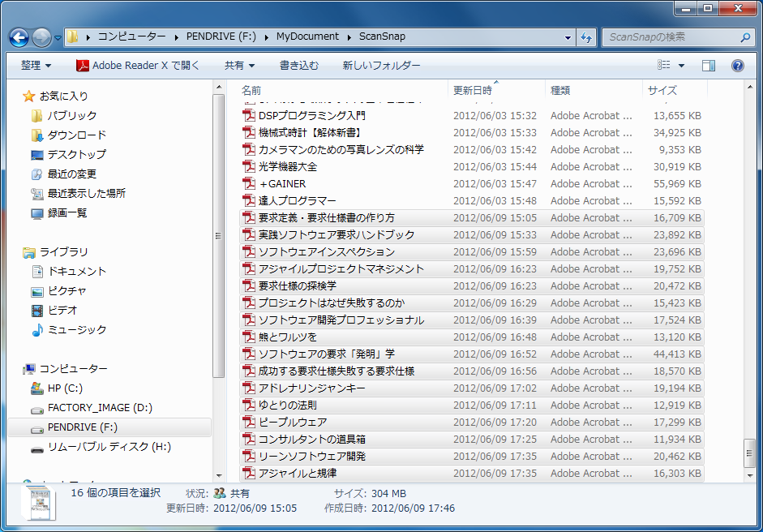
Task: Select ライブラリ in the navigation pane
Action: pyautogui.click(x=64, y=251)
